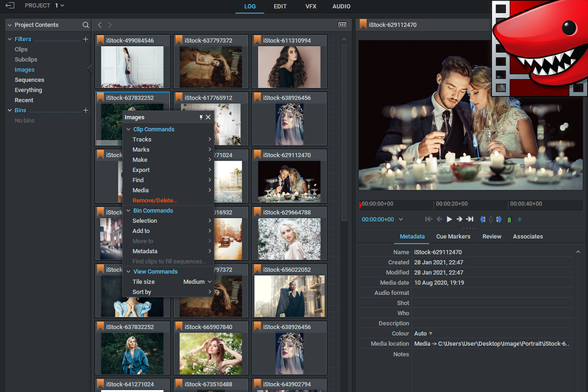Screen dimensions: 588x392
Task: Select the iStock-656022052 thumbnail
Action: [x=289, y=296]
